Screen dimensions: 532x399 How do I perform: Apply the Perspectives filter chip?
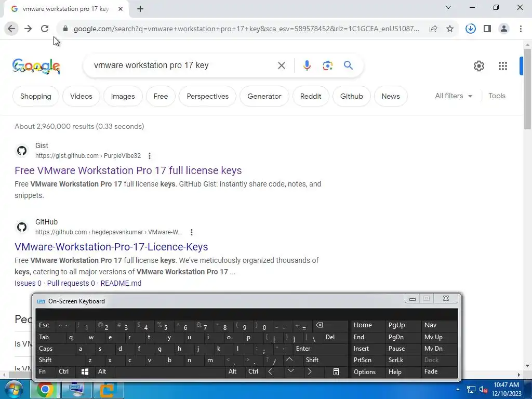click(208, 96)
